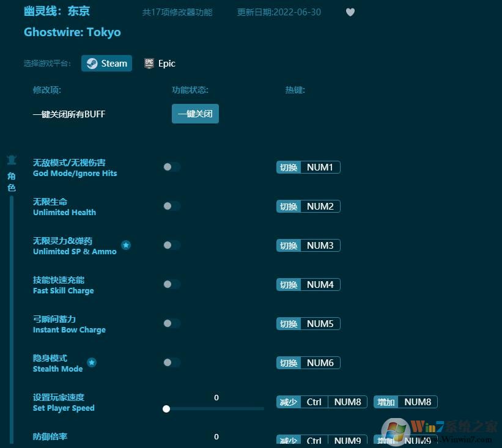The height and width of the screenshot is (448, 502).
Task: Click the 减少 Ctrl NUM9 decrease button
Action: [x=321, y=441]
